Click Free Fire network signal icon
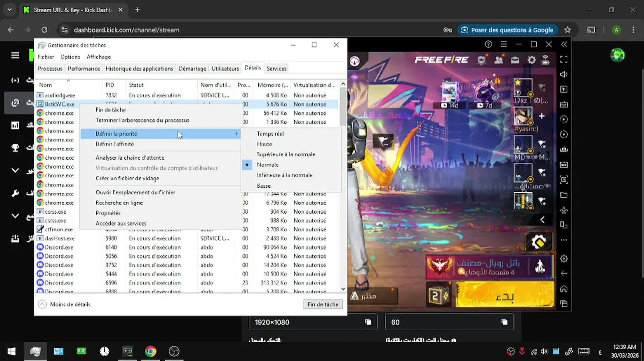Viewport: 644px width, 361px height. (x=546, y=60)
